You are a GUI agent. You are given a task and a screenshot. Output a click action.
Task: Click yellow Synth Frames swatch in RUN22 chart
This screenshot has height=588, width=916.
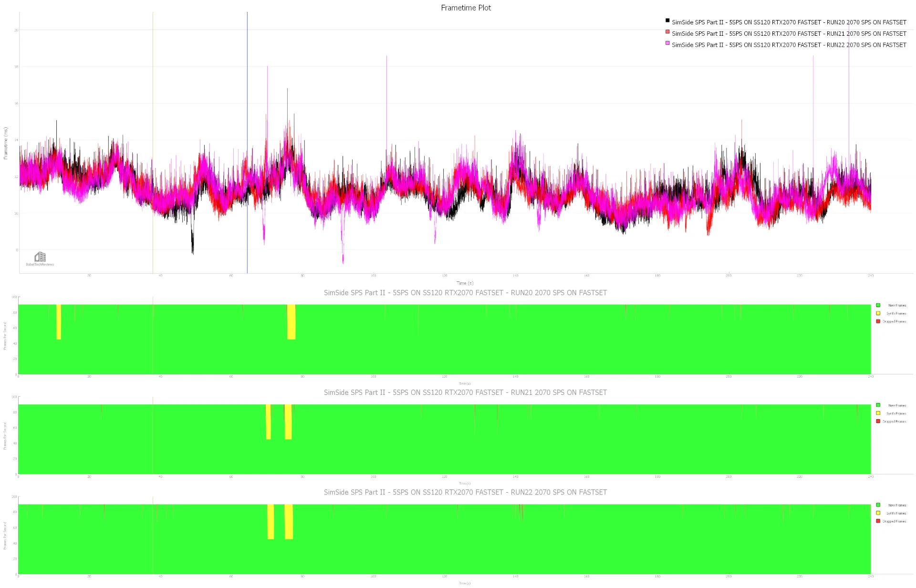pos(878,513)
